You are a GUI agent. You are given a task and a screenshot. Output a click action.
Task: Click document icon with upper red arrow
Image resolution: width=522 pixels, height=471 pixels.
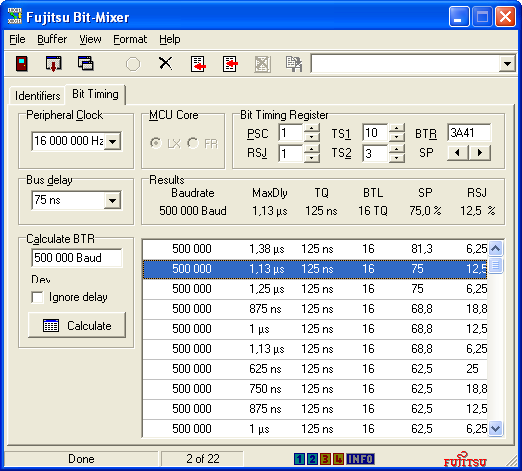[230, 64]
